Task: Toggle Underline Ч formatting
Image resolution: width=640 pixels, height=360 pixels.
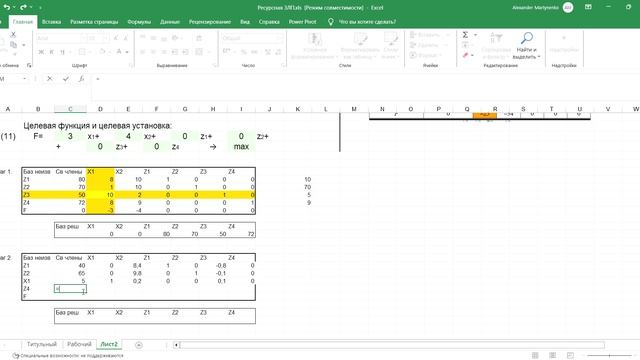Action: point(62,52)
